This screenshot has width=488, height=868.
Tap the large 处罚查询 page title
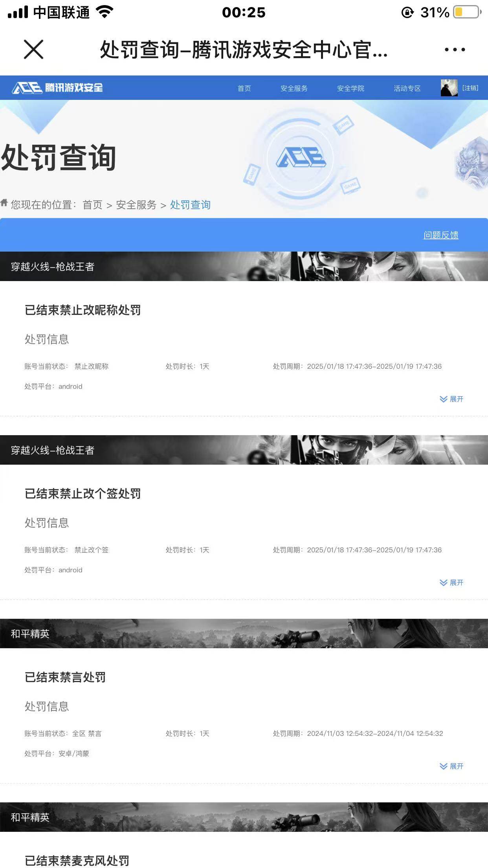point(59,158)
